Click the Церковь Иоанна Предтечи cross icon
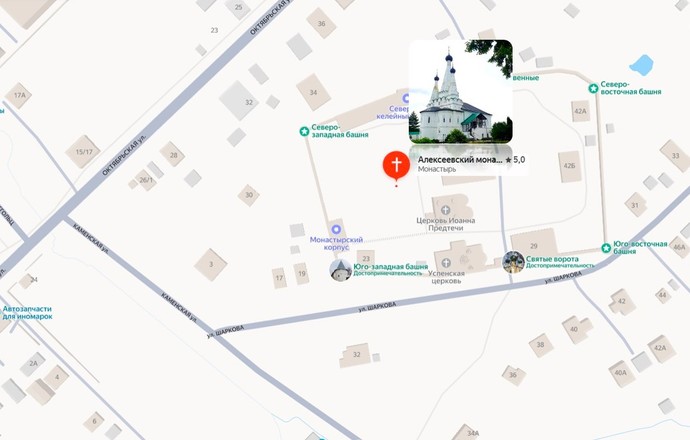 [x=445, y=209]
